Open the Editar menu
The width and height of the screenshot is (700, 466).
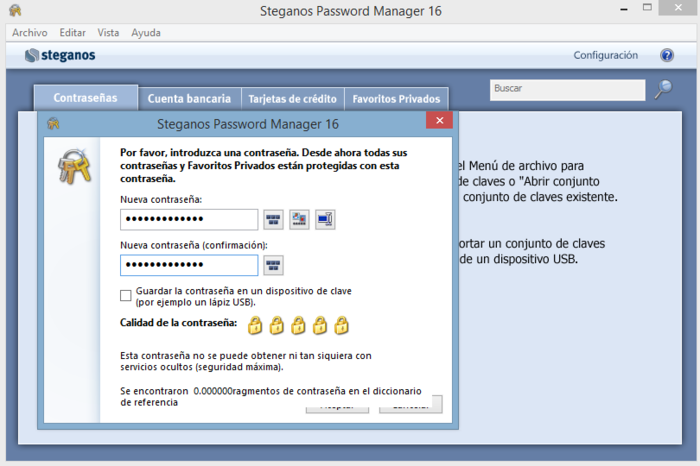click(x=72, y=33)
